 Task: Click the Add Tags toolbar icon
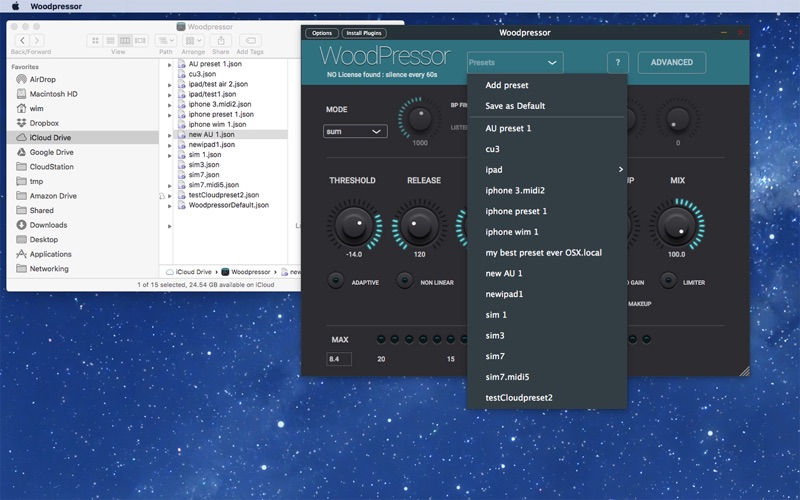(x=251, y=40)
